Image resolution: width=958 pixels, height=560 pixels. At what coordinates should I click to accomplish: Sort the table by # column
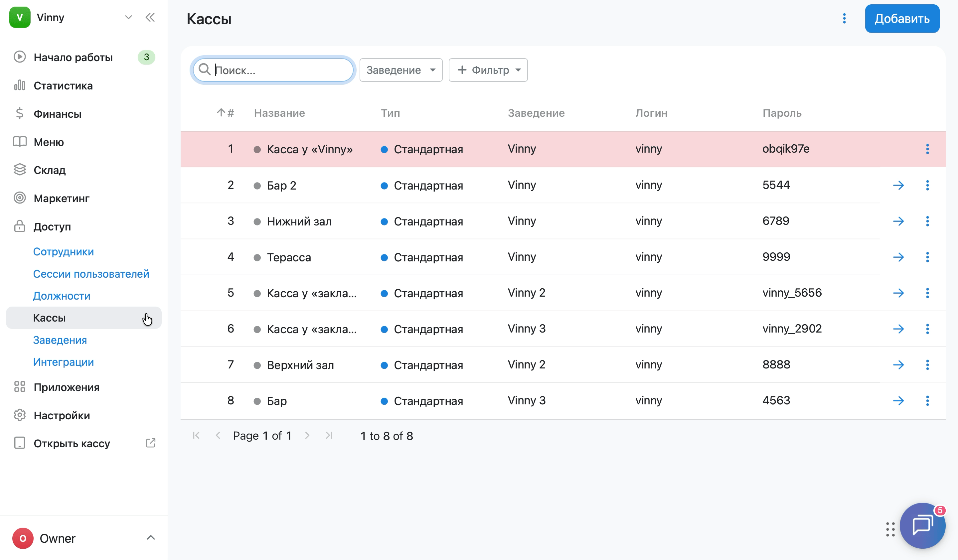point(226,113)
